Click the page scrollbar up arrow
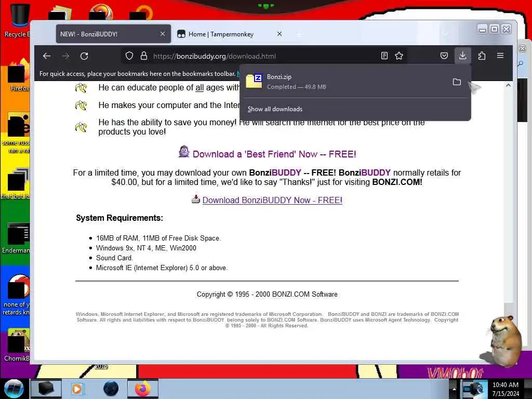 point(508,86)
